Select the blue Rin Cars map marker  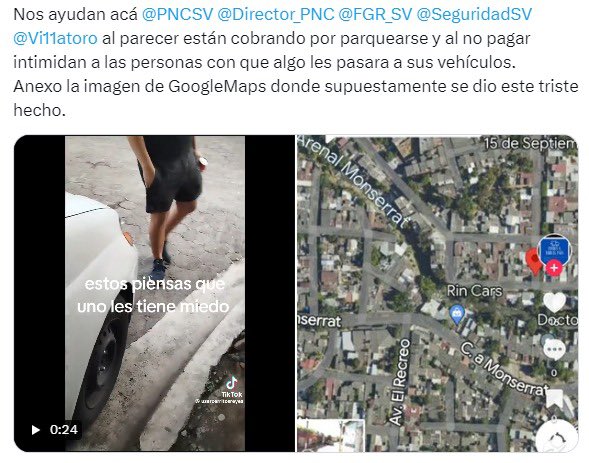pos(457,314)
